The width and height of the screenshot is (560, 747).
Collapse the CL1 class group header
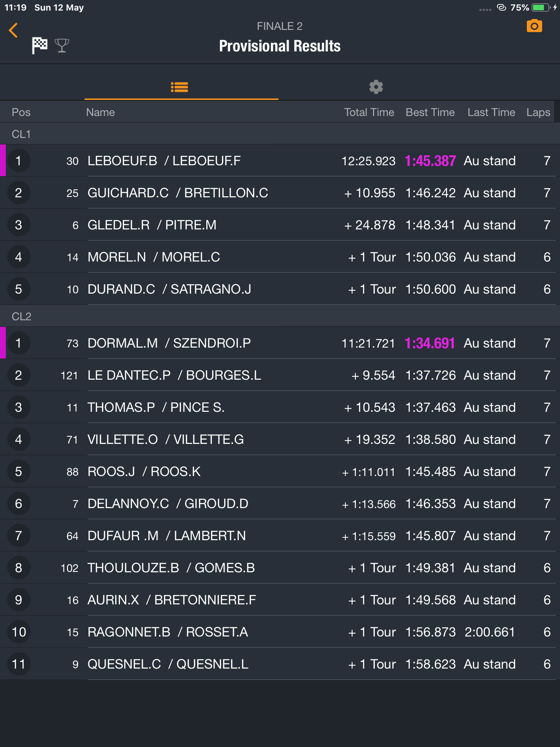pos(280,134)
